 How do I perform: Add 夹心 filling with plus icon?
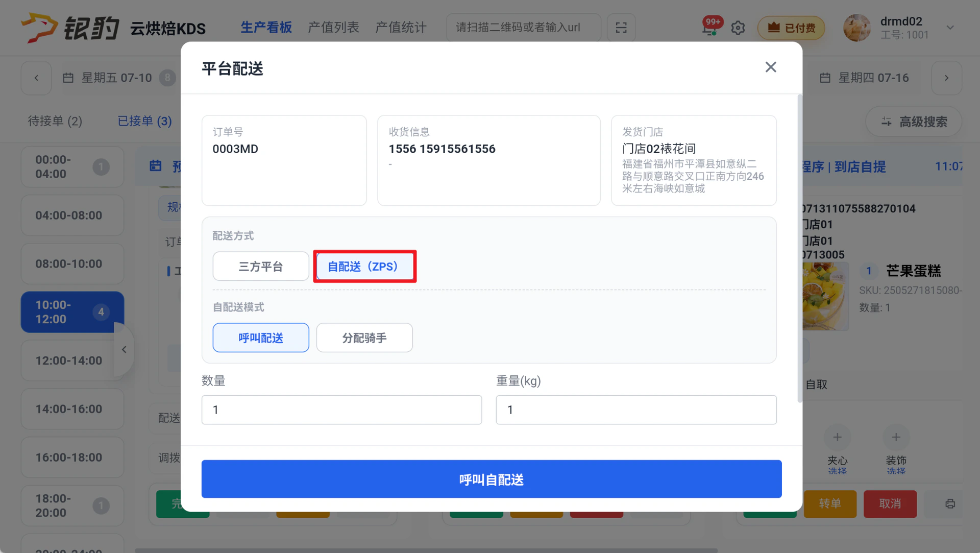[x=837, y=438]
